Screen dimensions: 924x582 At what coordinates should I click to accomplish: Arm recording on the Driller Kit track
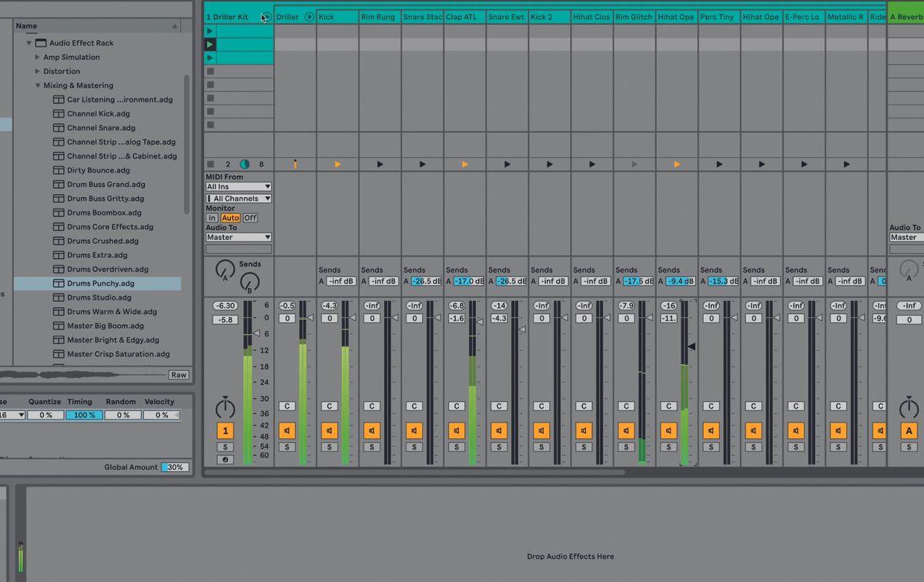[x=225, y=460]
